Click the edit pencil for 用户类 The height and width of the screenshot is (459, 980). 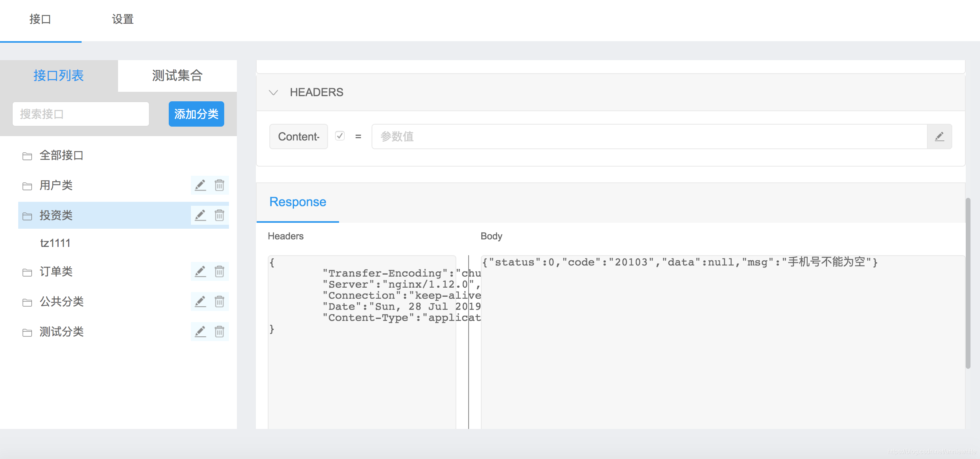[200, 185]
